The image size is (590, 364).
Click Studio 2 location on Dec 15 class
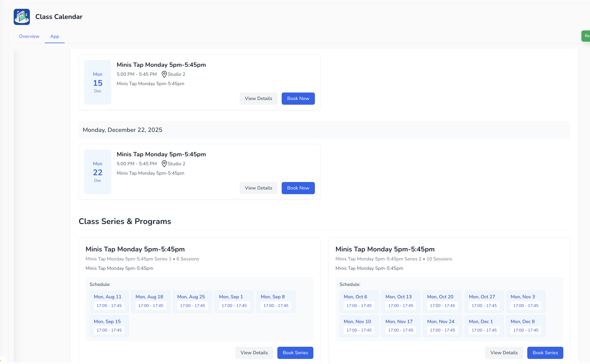[176, 74]
